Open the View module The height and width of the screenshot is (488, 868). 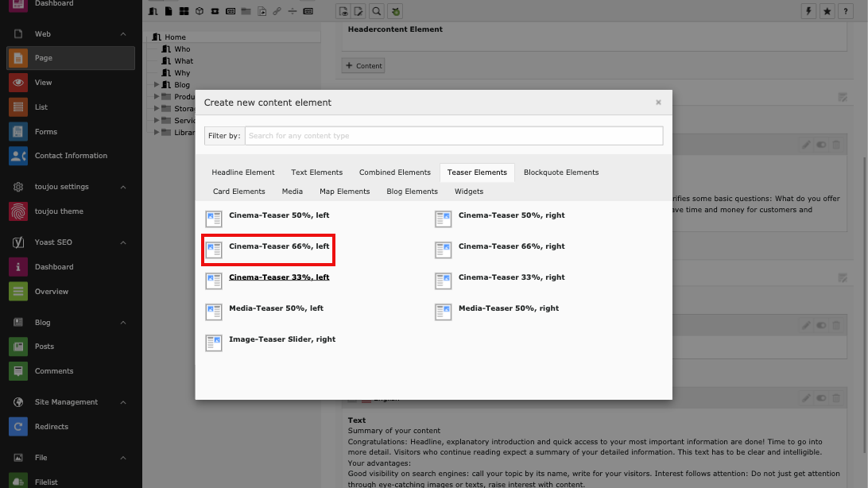(x=43, y=83)
